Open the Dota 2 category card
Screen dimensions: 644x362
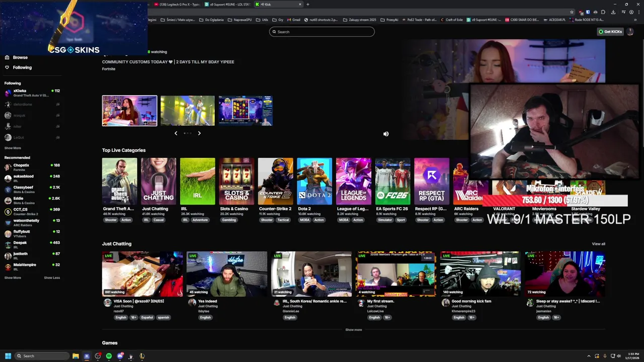pos(314,182)
